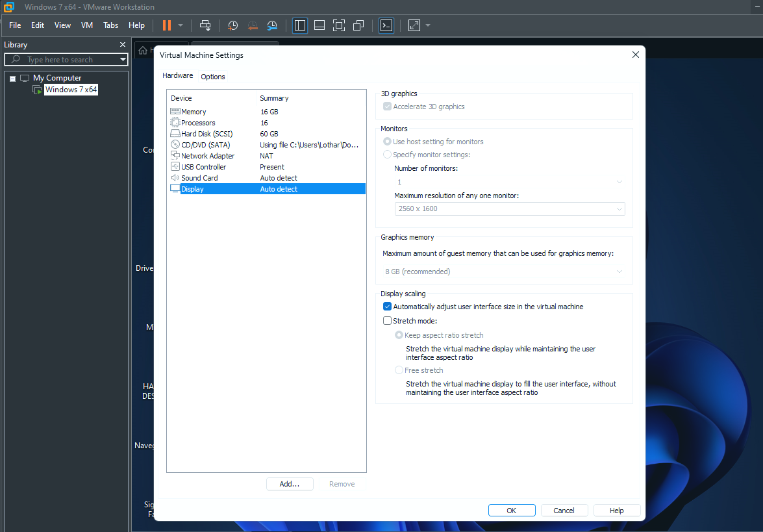Open the File menu

coord(15,25)
